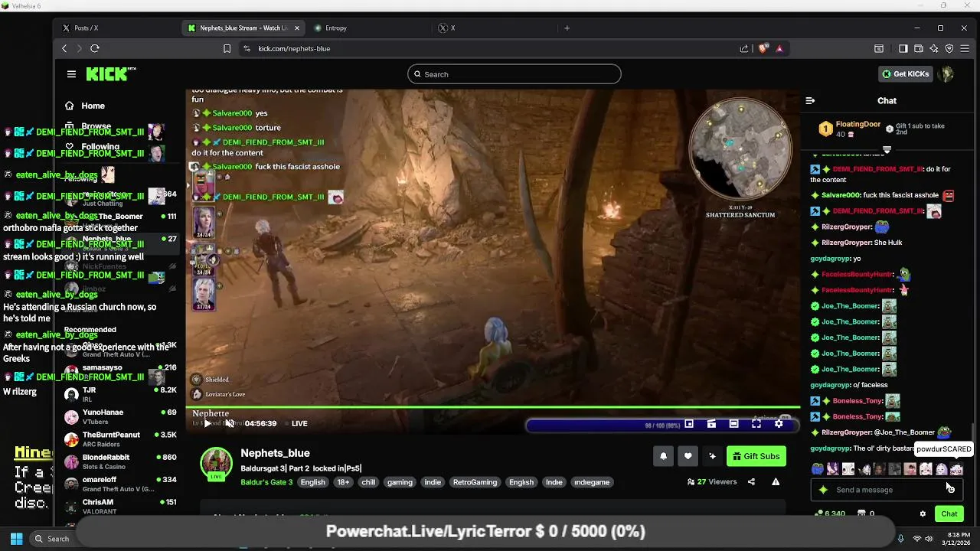The height and width of the screenshot is (551, 980).
Task: Click FloatingDoor in the gift leaderboard
Action: 857,124
